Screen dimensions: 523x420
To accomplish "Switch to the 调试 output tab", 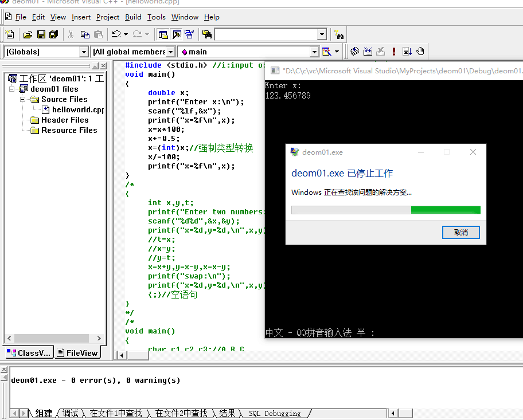I will click(70, 413).
